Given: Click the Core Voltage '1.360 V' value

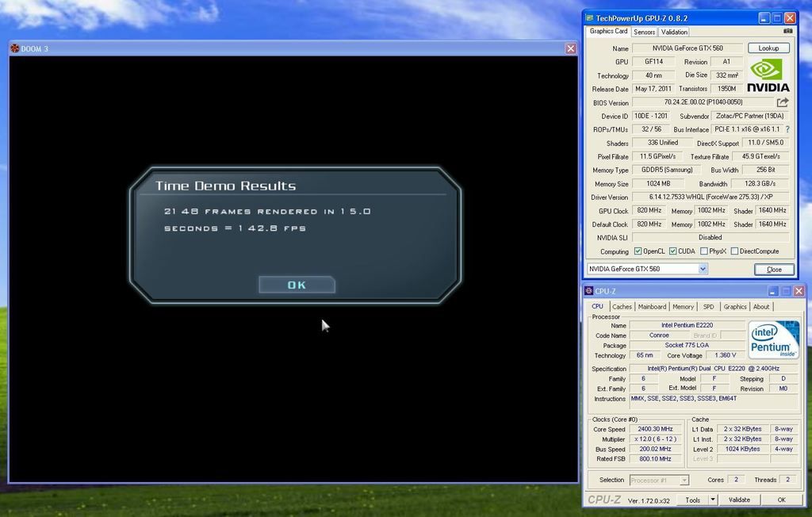Looking at the screenshot, I should (x=725, y=355).
